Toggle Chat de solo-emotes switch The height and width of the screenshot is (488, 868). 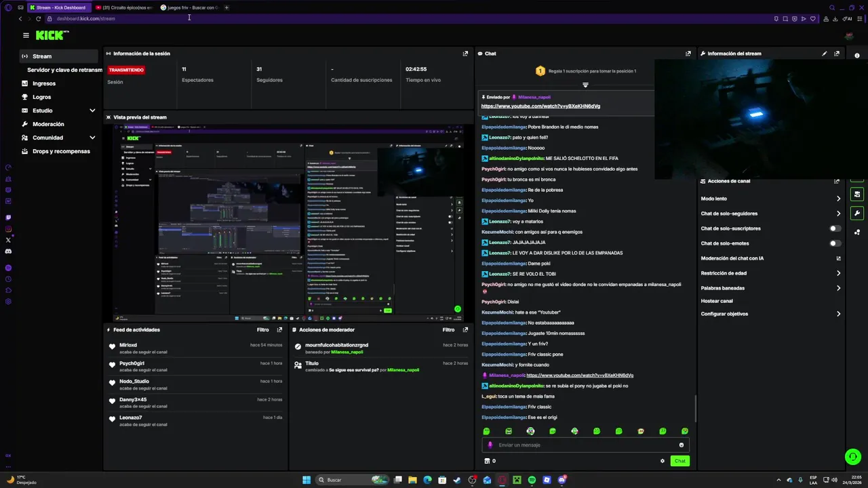click(835, 243)
